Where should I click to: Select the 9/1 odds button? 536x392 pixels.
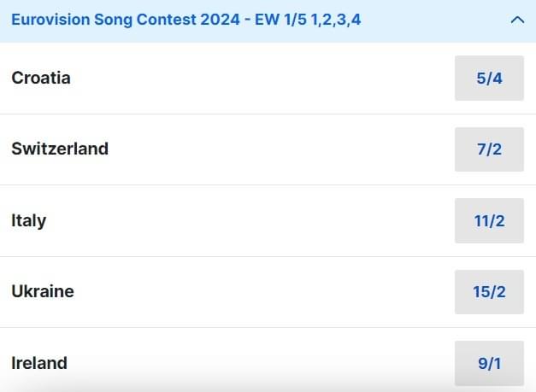tap(489, 363)
